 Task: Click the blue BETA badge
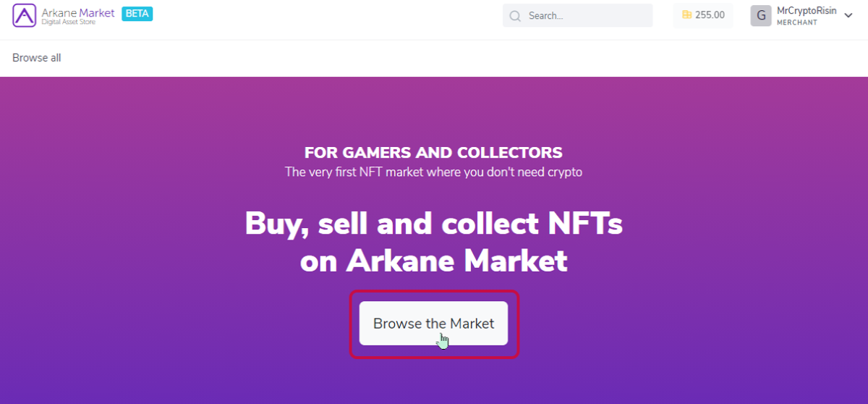tap(137, 13)
